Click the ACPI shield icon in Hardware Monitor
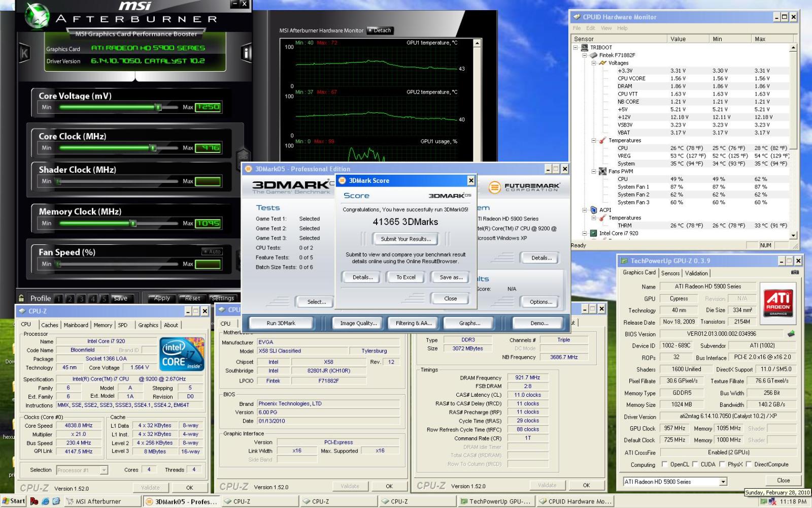The width and height of the screenshot is (812, 508). pyautogui.click(x=593, y=210)
